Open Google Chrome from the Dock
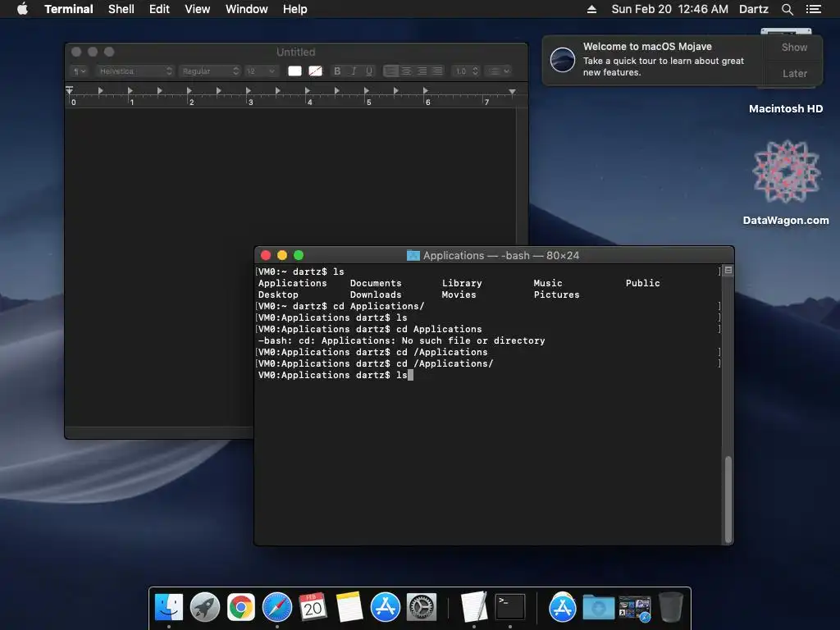 (x=240, y=608)
